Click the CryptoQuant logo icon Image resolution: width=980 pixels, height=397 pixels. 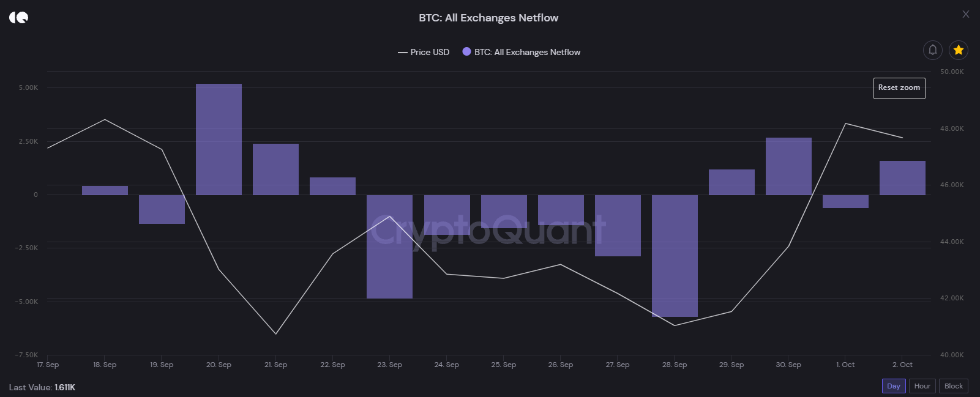point(18,17)
